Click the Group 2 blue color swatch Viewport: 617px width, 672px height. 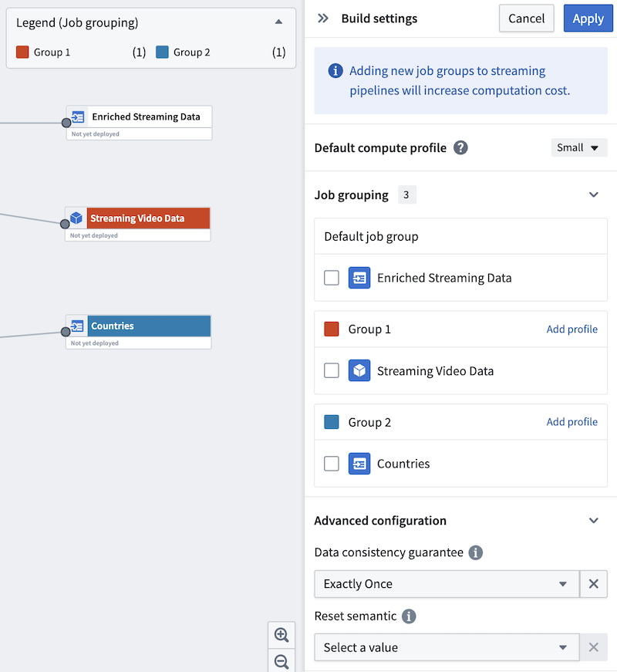pyautogui.click(x=332, y=422)
